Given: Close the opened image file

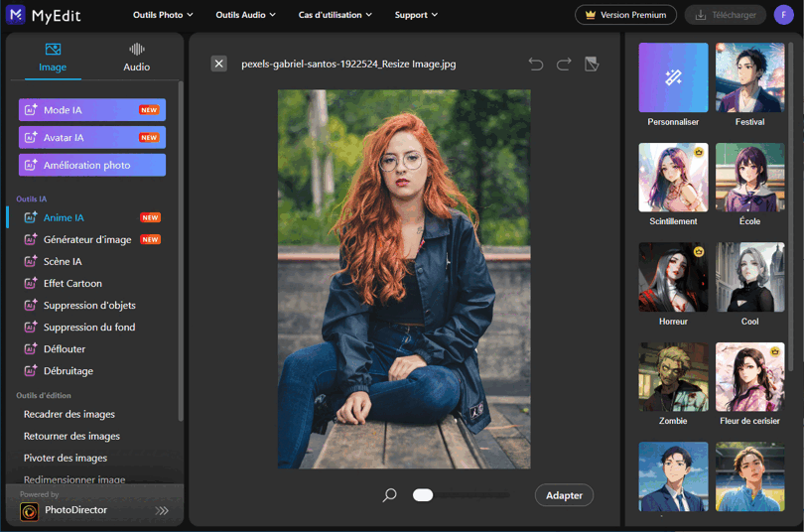Looking at the screenshot, I should 219,64.
